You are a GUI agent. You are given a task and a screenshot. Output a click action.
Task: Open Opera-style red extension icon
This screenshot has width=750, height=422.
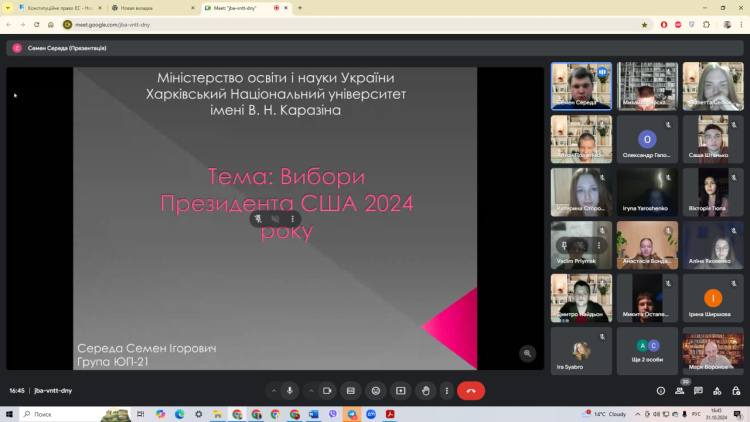click(x=664, y=25)
